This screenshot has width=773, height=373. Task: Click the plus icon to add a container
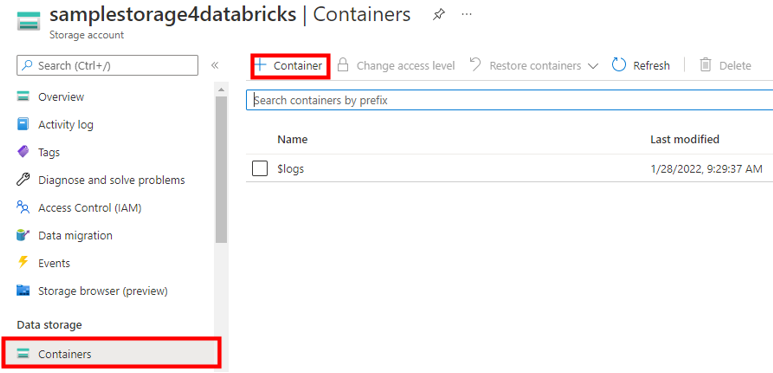[261, 65]
